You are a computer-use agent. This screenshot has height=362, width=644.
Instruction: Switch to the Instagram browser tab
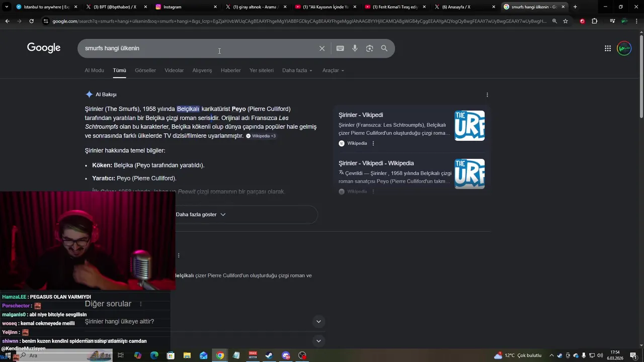point(185,7)
